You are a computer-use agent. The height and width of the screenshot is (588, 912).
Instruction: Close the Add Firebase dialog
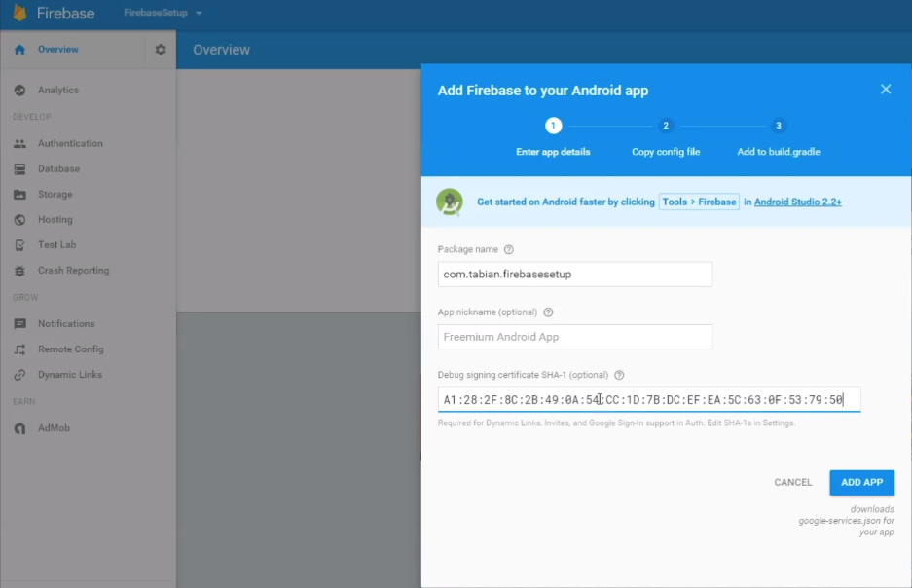click(x=886, y=89)
